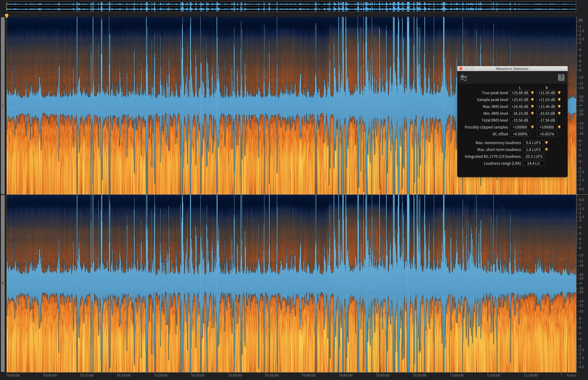Click the 0:05:00 mark on the time ruler
The image size is (588, 380).
50,375
